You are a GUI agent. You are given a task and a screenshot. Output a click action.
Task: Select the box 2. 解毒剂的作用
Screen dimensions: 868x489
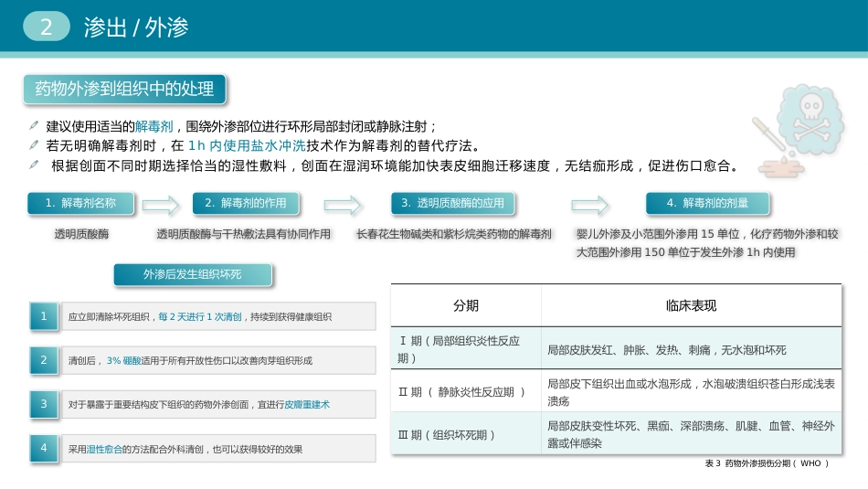tap(246, 203)
